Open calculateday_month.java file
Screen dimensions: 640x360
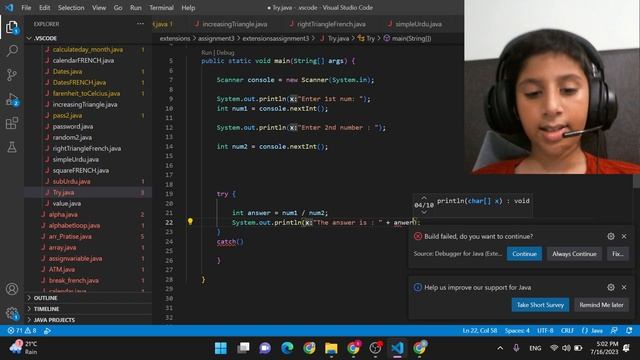click(88, 49)
